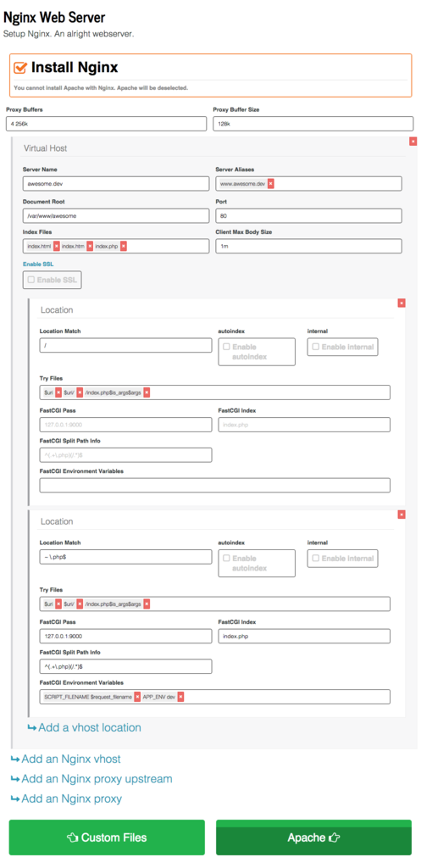Remove index.htm tag from Index Files
The image size is (421, 868).
[90, 246]
